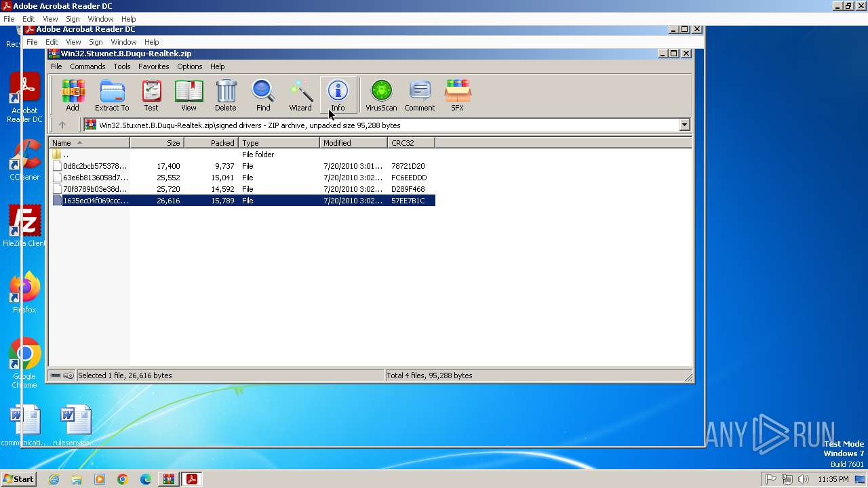Viewport: 868px width, 488px height.
Task: Click the SFX toolbar icon
Action: coord(458,96)
